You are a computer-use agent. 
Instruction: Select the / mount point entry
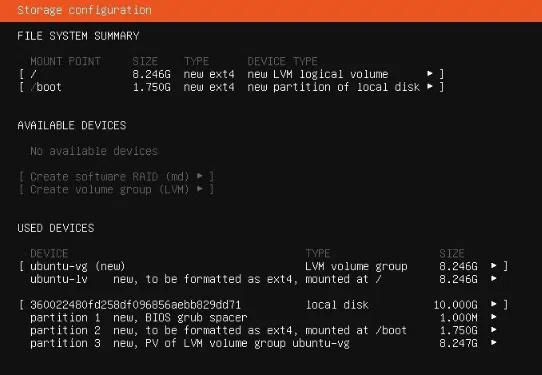pos(232,74)
